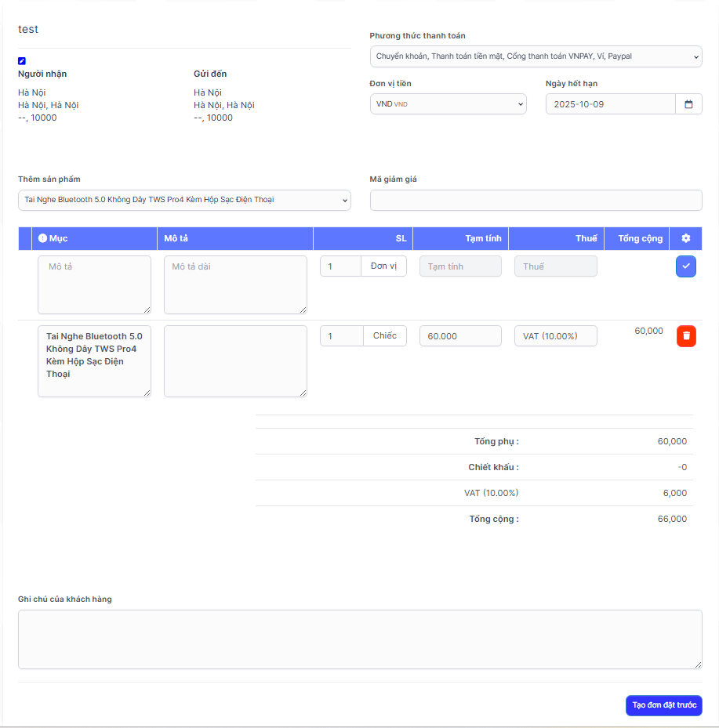This screenshot has width=719, height=728.
Task: Click the 60.000 price input field
Action: coord(460,336)
